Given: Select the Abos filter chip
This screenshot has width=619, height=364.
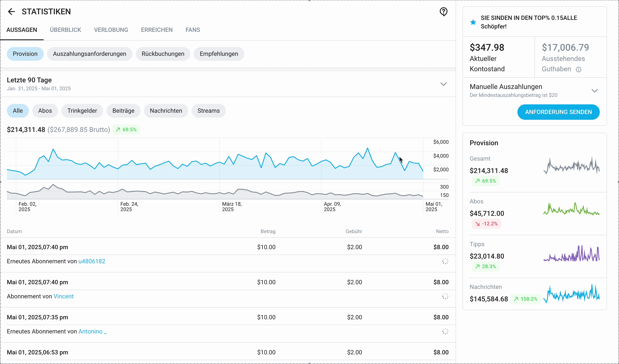Looking at the screenshot, I should 45,111.
